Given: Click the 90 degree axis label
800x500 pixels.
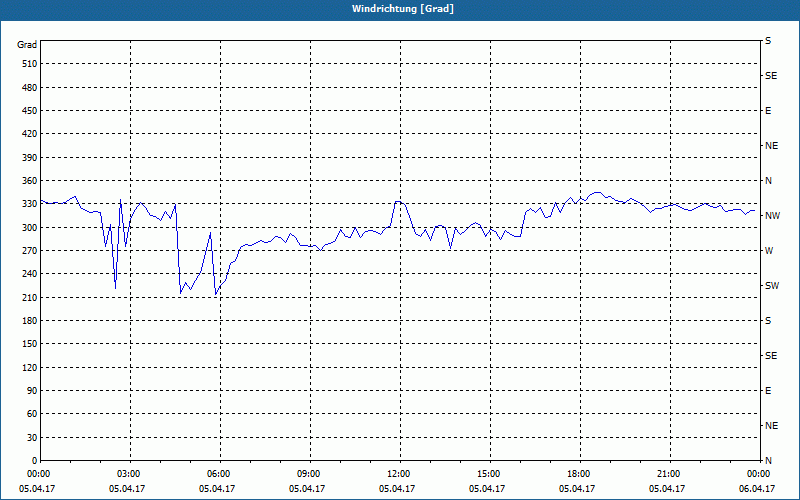Looking at the screenshot, I should click(x=32, y=391).
